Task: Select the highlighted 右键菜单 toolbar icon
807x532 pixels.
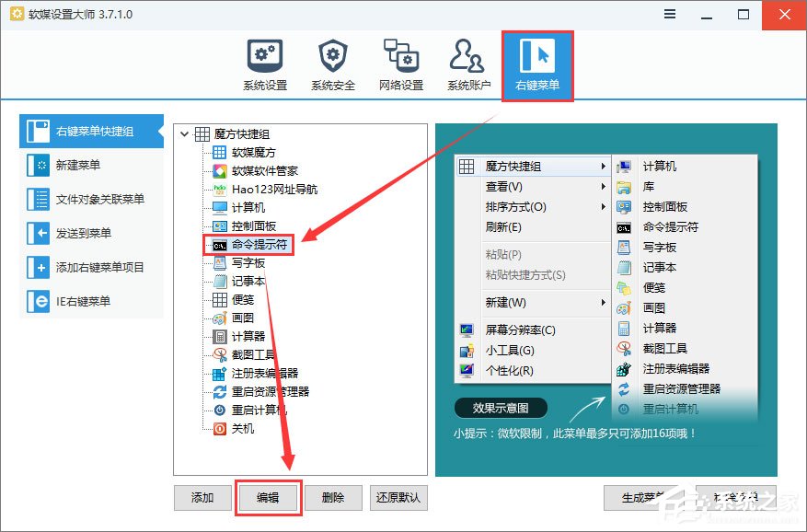Action: pyautogui.click(x=536, y=62)
